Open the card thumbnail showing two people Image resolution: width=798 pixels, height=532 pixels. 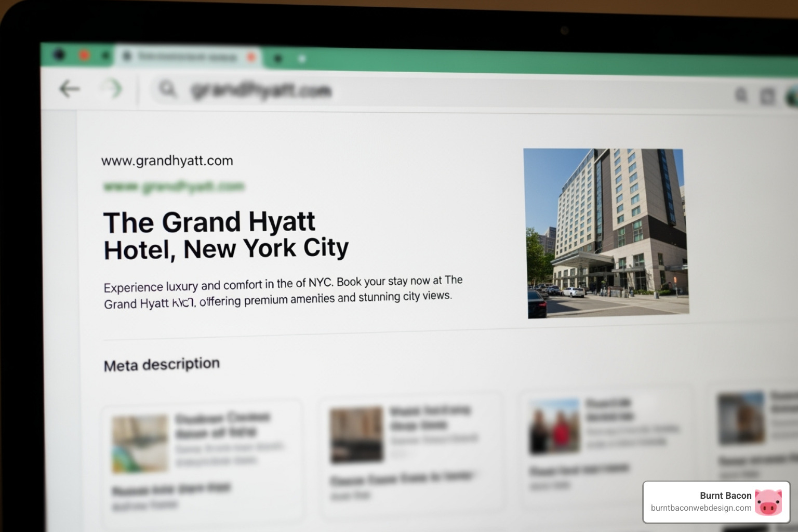pos(554,427)
